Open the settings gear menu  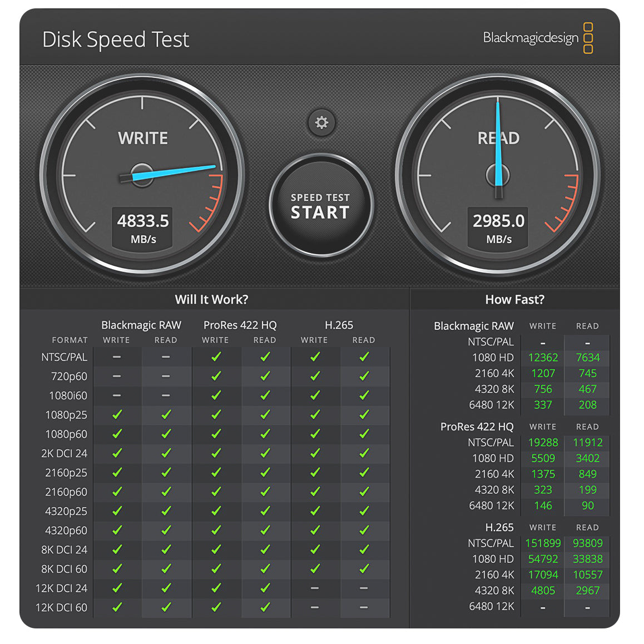click(321, 123)
